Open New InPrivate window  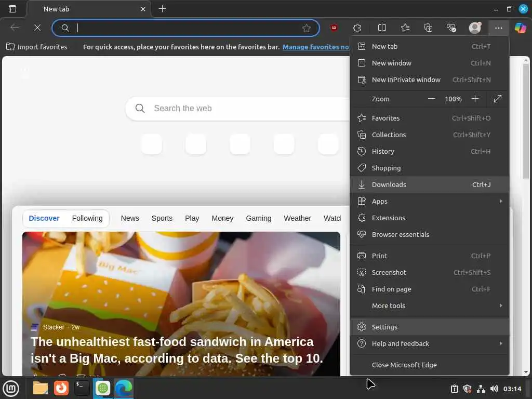[430, 79]
